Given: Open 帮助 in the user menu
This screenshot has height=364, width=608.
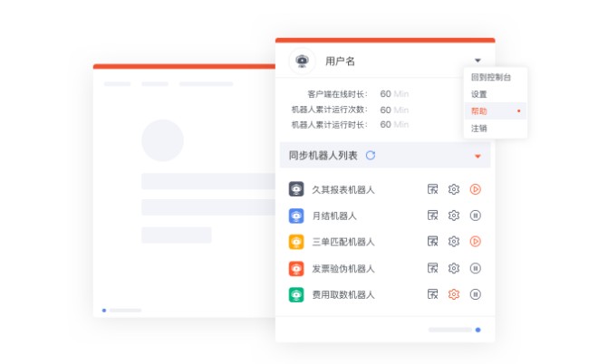Looking at the screenshot, I should pyautogui.click(x=495, y=111).
